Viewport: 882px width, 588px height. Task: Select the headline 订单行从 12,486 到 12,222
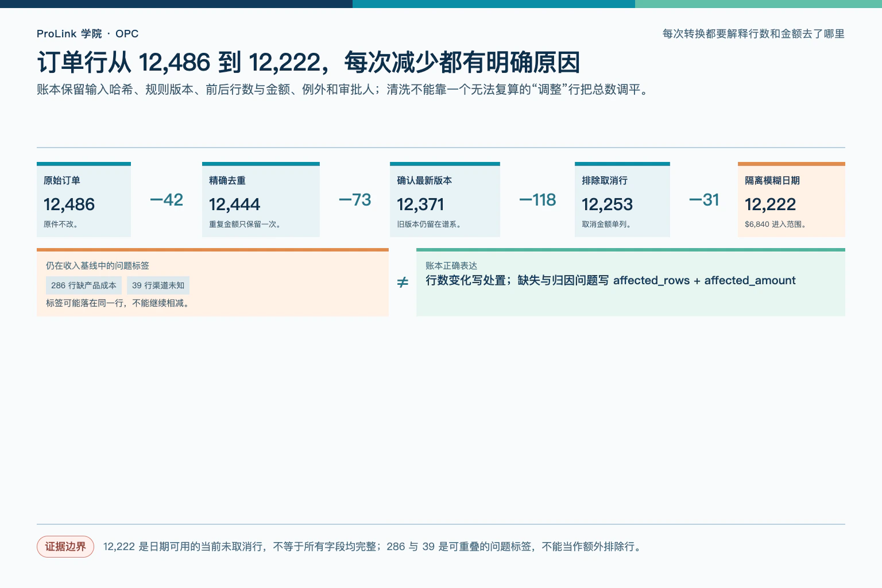coord(308,62)
